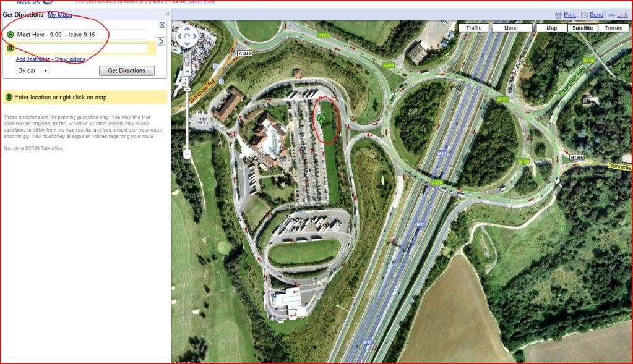Close the directions box with X icon
Screen dimensions: 633x364
[162, 25]
